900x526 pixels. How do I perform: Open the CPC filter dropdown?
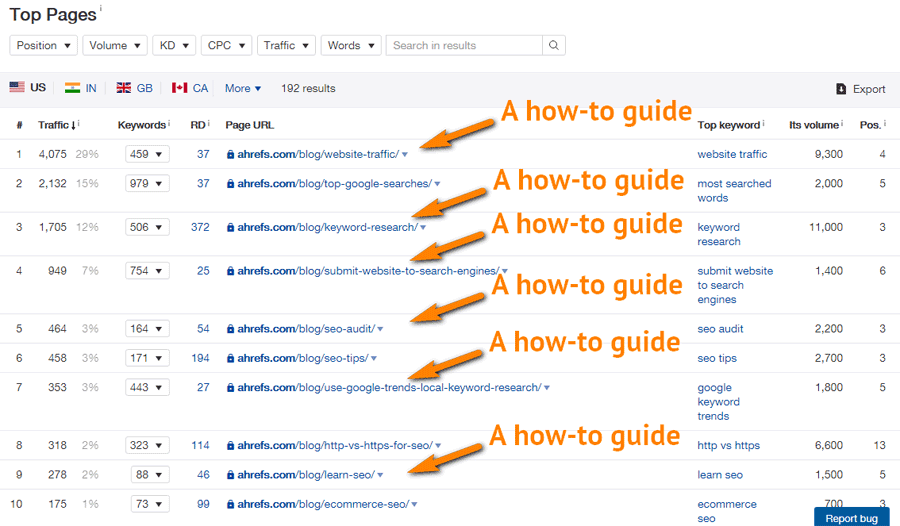tap(226, 45)
